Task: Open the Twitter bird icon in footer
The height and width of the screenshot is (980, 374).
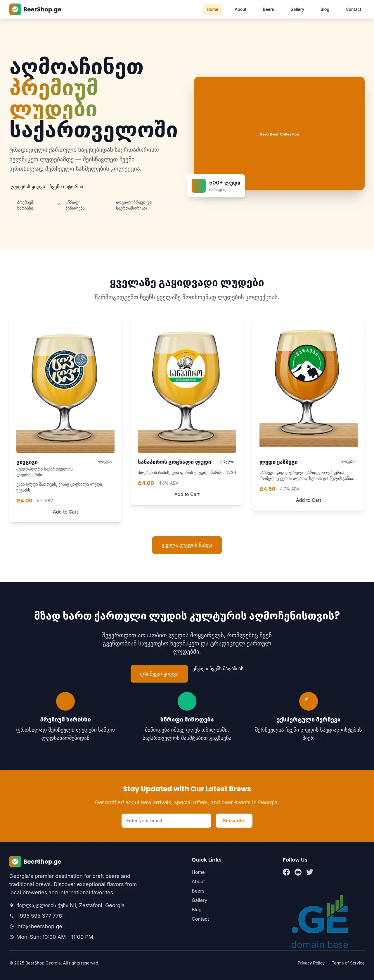Action: (x=309, y=872)
